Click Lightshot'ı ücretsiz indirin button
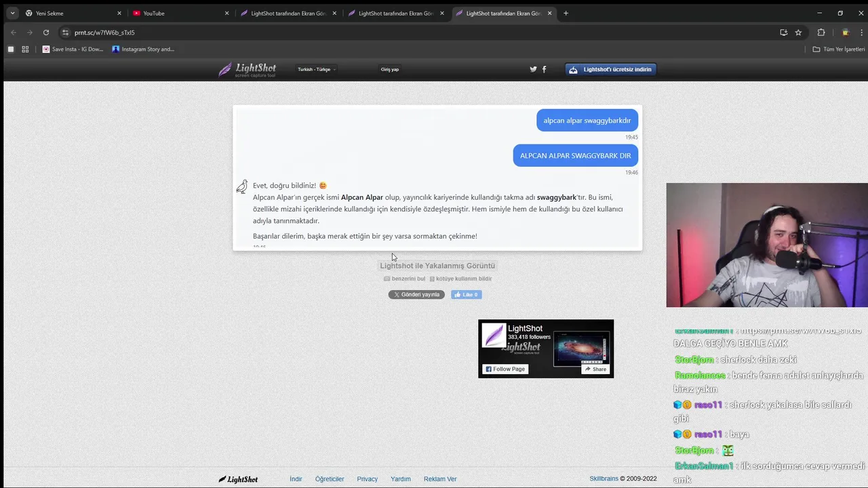868x488 pixels. pos(611,69)
